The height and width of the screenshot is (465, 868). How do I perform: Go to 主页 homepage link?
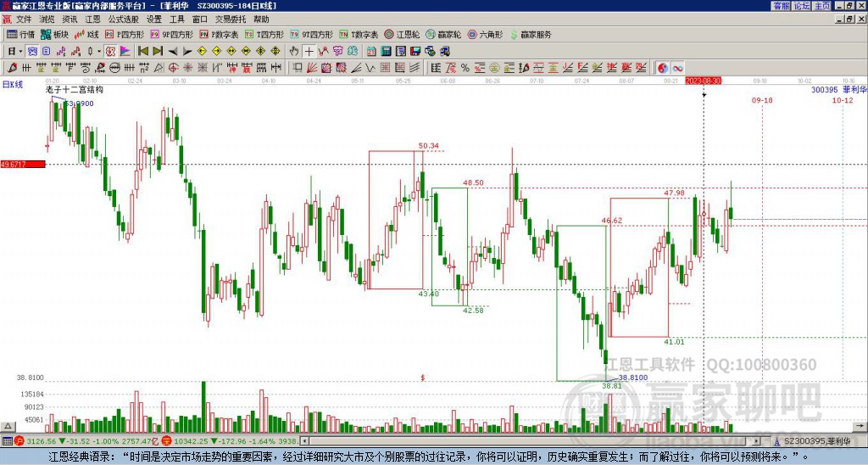[822, 6]
